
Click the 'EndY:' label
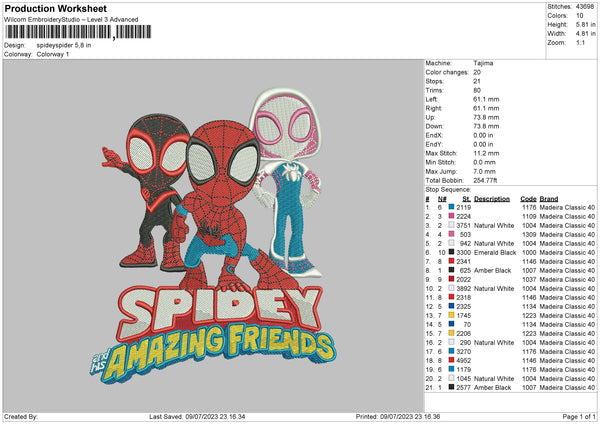(x=434, y=144)
